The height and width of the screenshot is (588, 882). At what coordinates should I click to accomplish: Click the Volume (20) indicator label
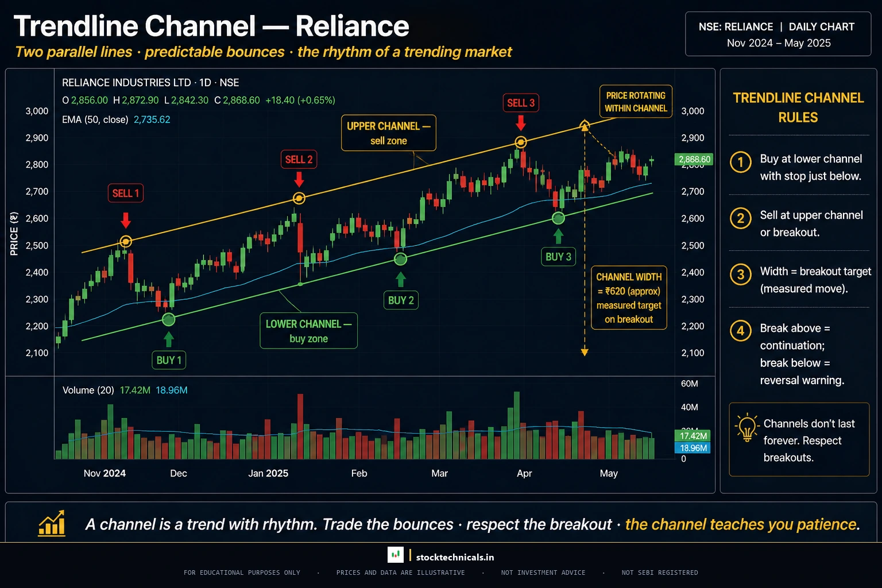pyautogui.click(x=88, y=390)
